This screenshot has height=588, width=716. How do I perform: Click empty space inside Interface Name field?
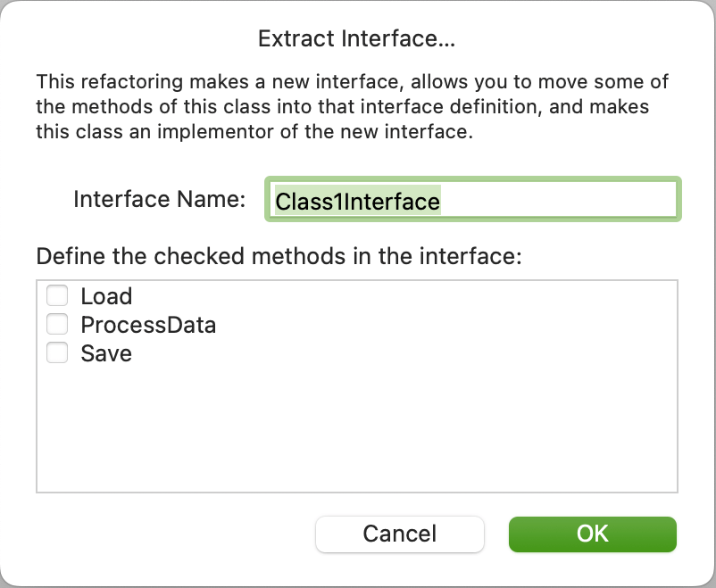click(x=562, y=200)
